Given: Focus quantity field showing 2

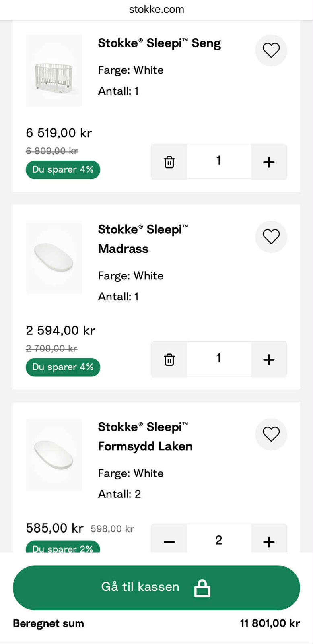Looking at the screenshot, I should 218,540.
